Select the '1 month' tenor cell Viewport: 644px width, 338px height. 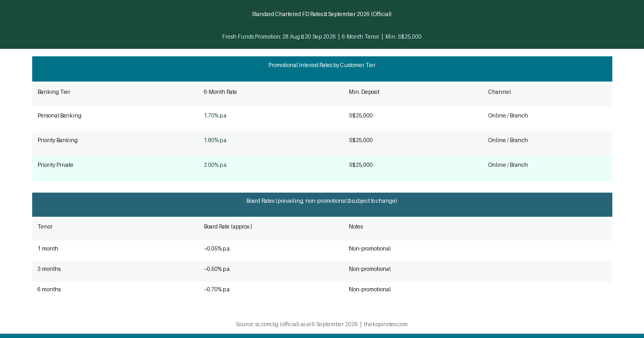coord(48,248)
